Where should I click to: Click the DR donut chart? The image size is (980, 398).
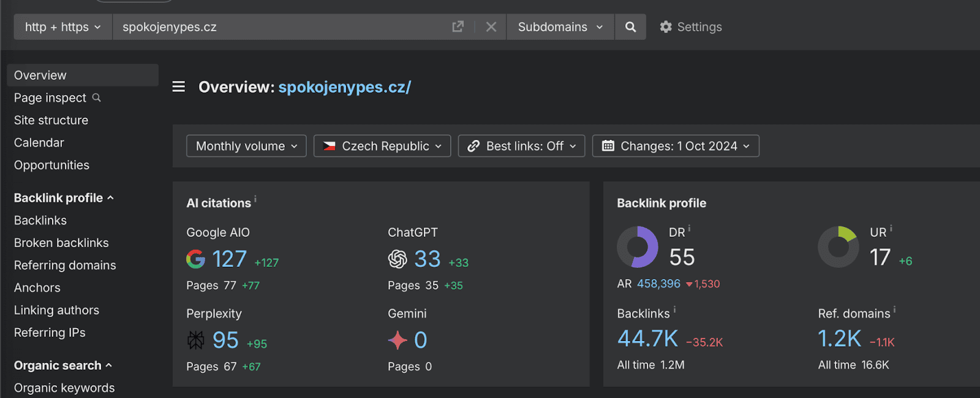click(638, 247)
